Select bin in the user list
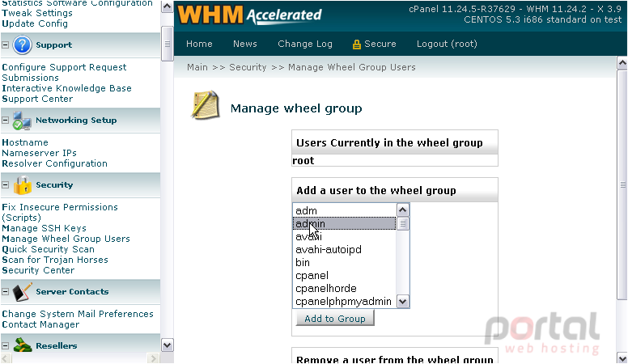This screenshot has width=628, height=364. pos(344,263)
